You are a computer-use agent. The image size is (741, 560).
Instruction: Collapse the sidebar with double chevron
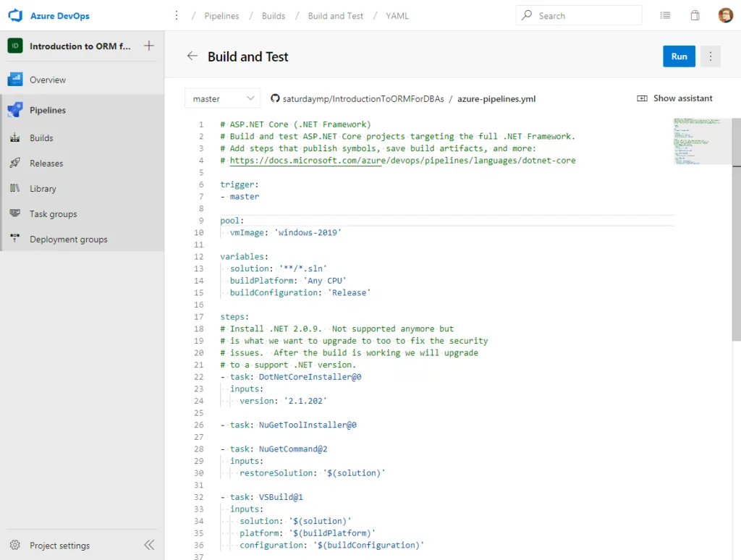click(x=149, y=545)
